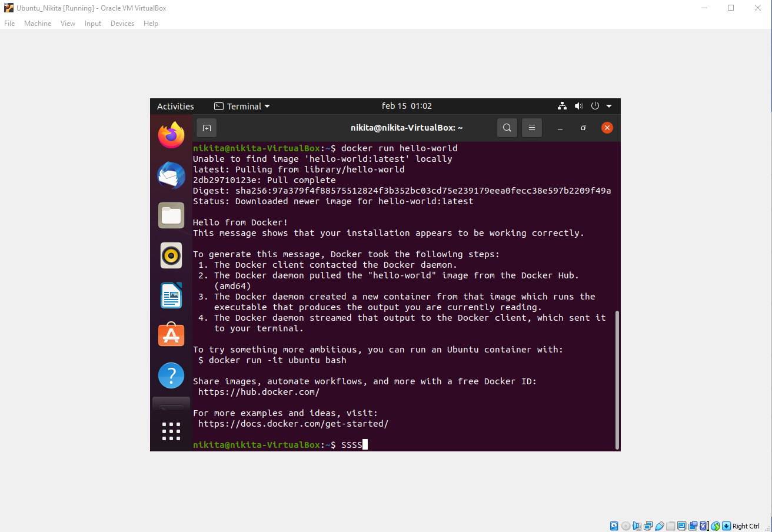This screenshot has height=532, width=772.
Task: Click the VirtualBox hard disk activity indicator
Action: [614, 526]
